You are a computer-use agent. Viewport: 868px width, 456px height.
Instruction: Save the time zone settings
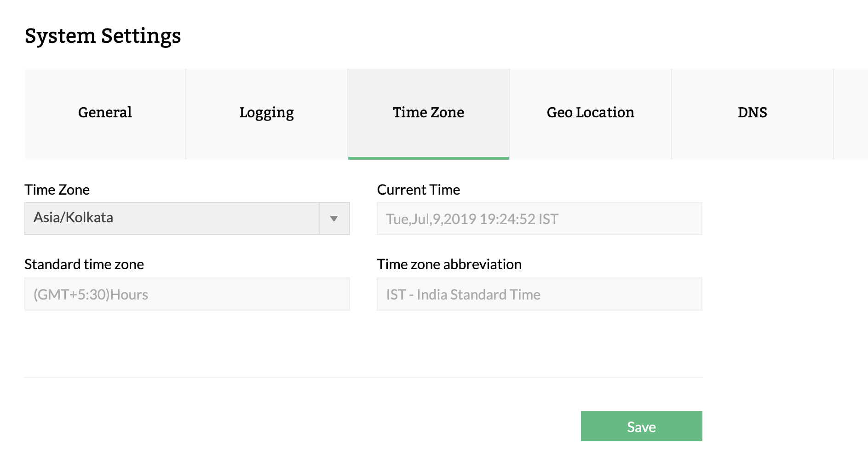tap(641, 426)
